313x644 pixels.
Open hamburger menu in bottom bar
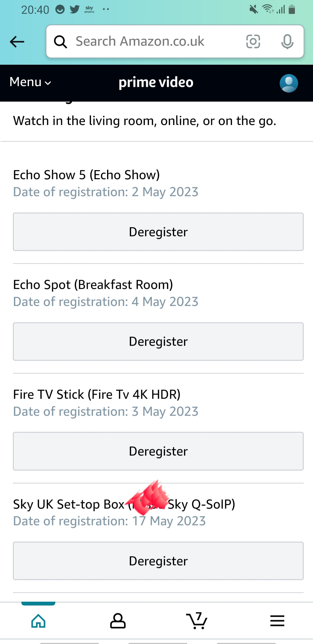tap(277, 621)
